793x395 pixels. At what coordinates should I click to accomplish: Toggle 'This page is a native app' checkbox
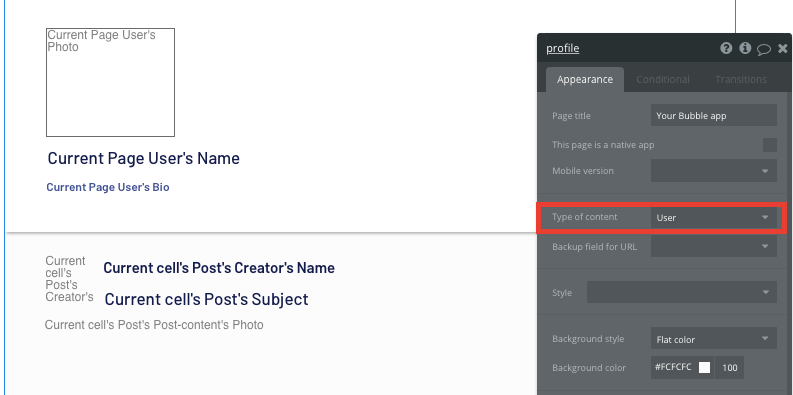[770, 145]
